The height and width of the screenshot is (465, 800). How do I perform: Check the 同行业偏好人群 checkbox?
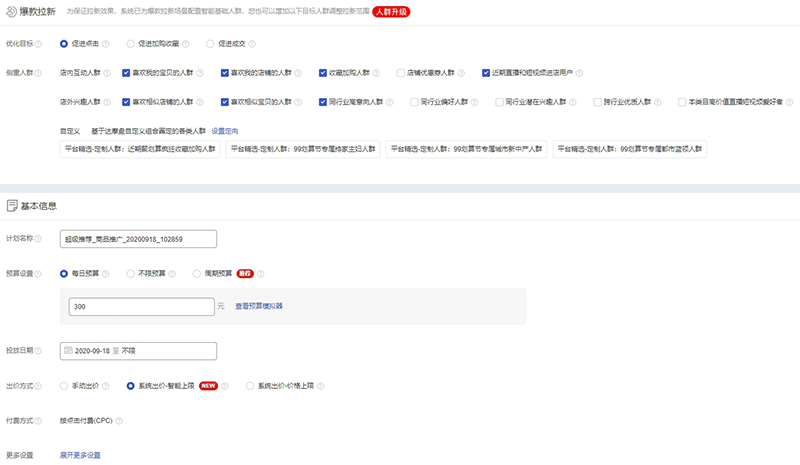[414, 102]
